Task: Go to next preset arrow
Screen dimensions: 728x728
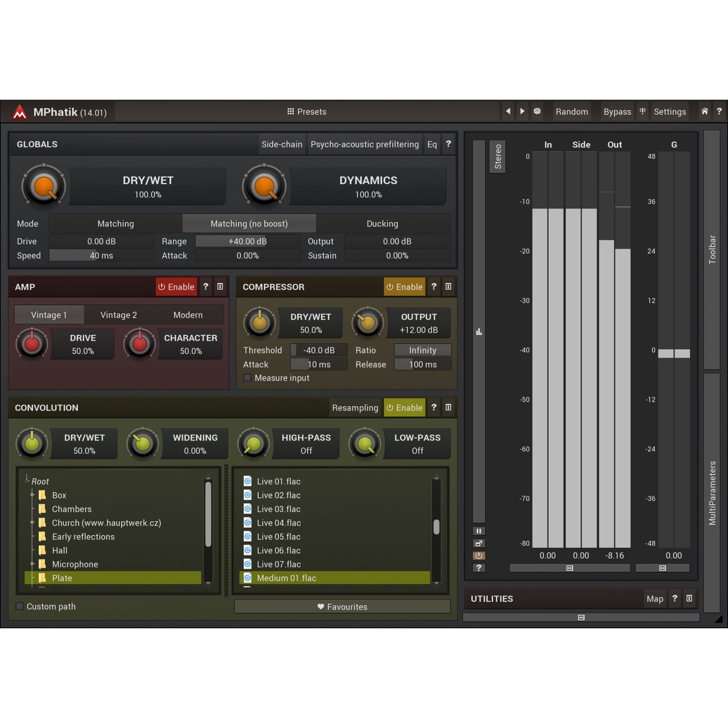Action: [x=522, y=111]
